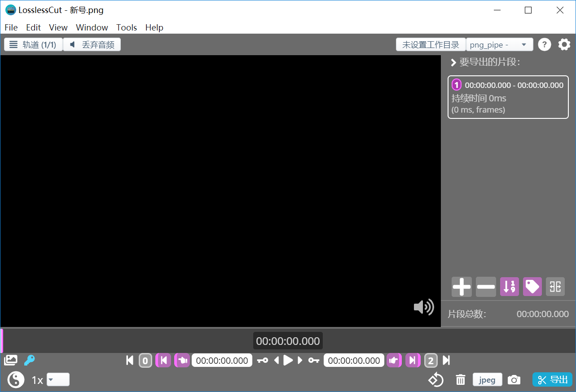576x392 pixels.
Task: Open png_pipe output format dropdown
Action: point(500,45)
